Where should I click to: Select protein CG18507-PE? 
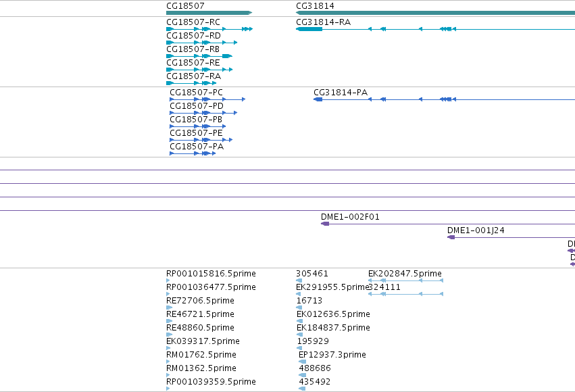point(196,133)
